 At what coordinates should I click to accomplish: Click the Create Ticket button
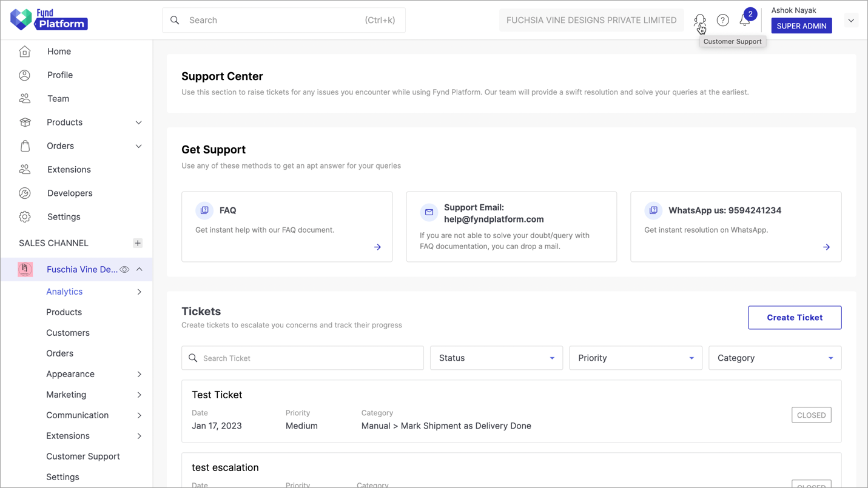coord(795,318)
